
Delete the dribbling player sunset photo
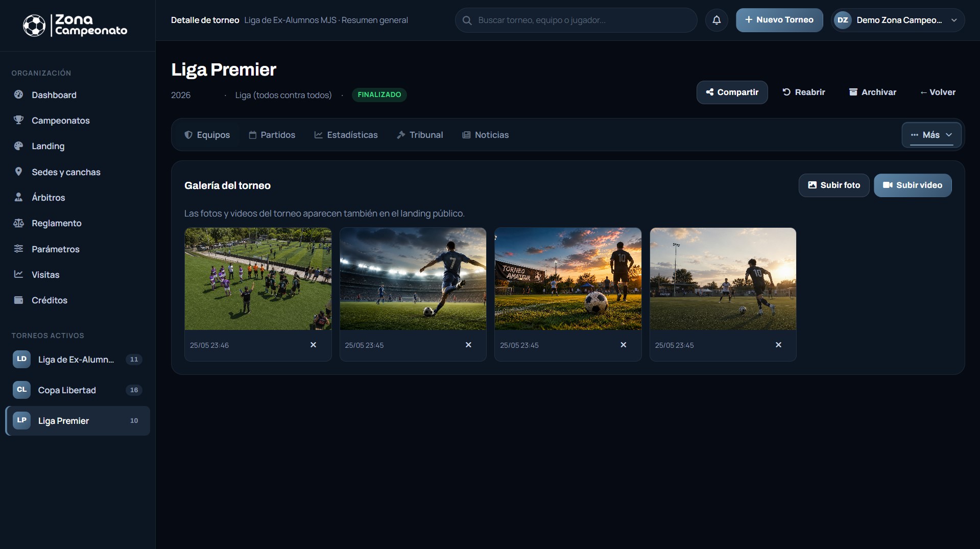[x=779, y=345]
